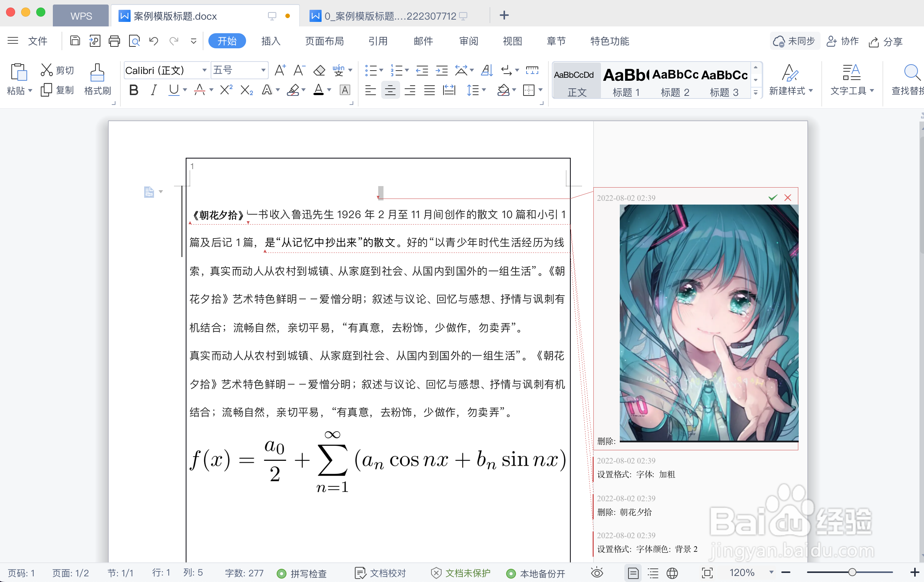The height and width of the screenshot is (582, 924).
Task: Click the zoom slider handle
Action: pos(852,573)
